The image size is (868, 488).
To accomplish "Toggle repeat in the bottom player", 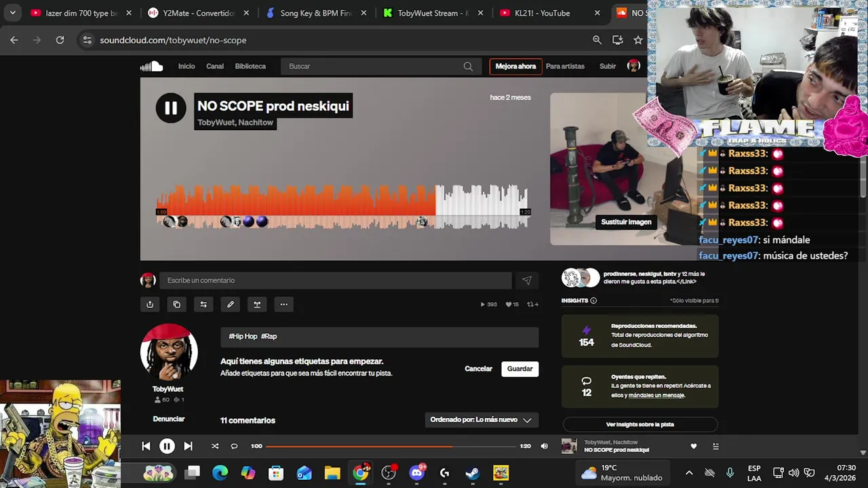I will point(234,446).
